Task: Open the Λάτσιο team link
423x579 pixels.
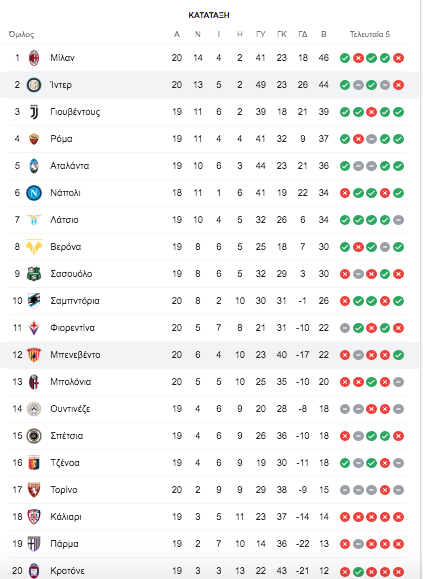Action: 64,220
